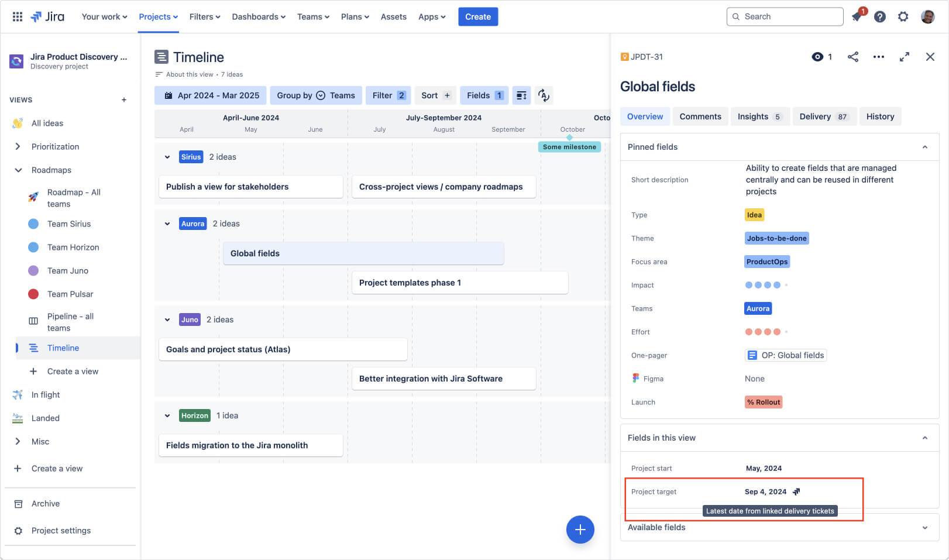
Task: Open the Plans menu in top navigation
Action: coord(355,16)
